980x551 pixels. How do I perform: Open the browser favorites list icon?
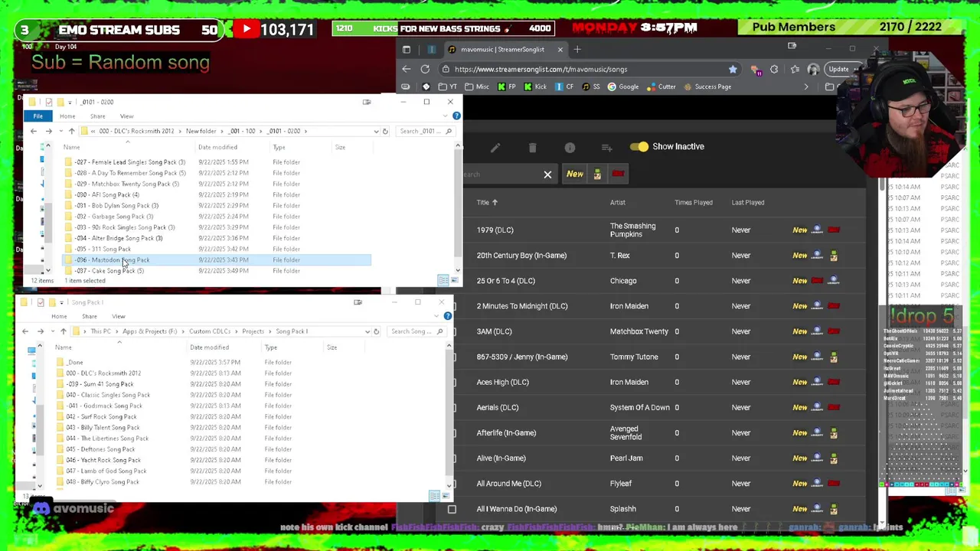(794, 69)
